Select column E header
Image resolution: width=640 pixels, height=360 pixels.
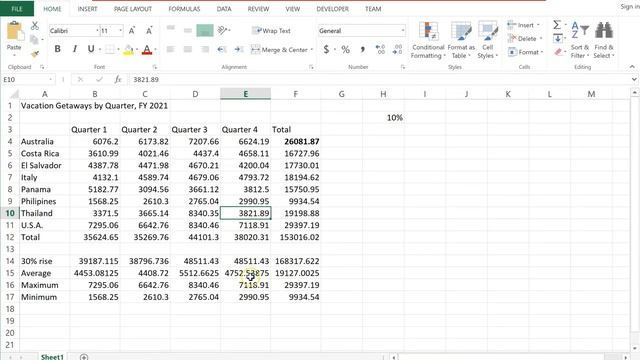point(245,94)
